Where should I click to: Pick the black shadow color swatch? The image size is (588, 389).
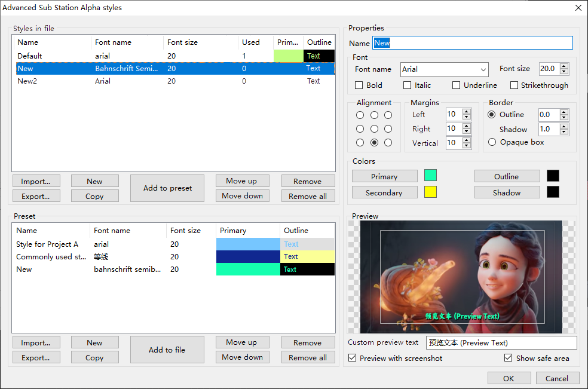pos(553,192)
